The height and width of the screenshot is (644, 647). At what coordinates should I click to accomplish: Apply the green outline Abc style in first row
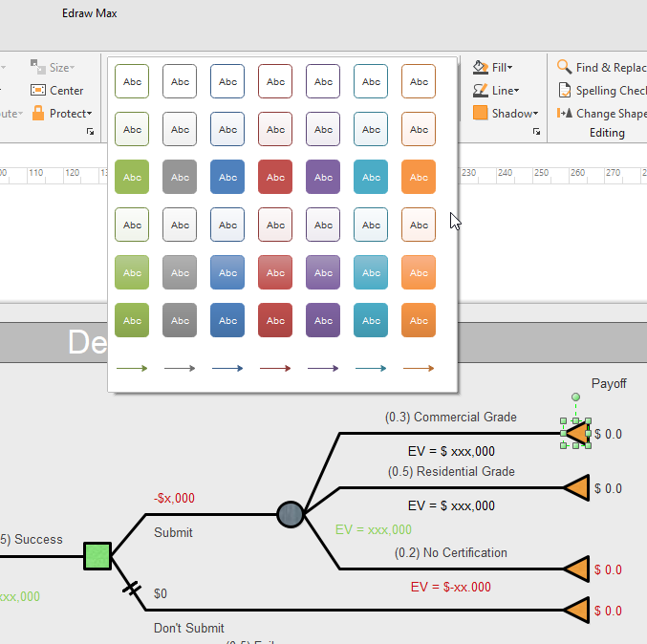pyautogui.click(x=132, y=81)
